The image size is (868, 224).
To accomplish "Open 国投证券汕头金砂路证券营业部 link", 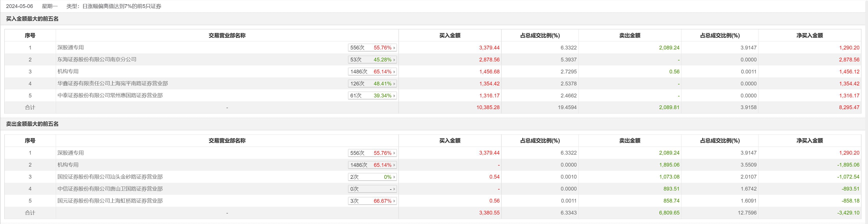I will [110, 177].
